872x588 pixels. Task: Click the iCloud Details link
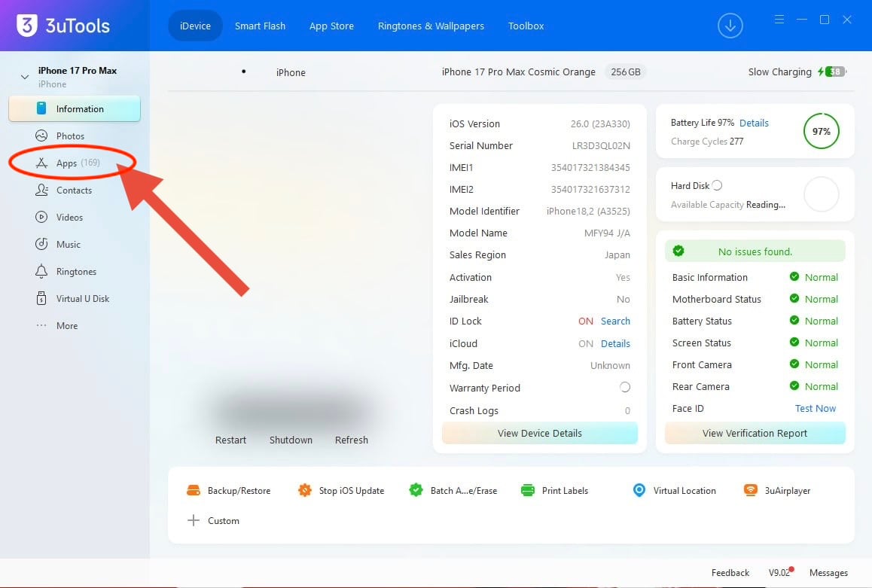pos(616,343)
